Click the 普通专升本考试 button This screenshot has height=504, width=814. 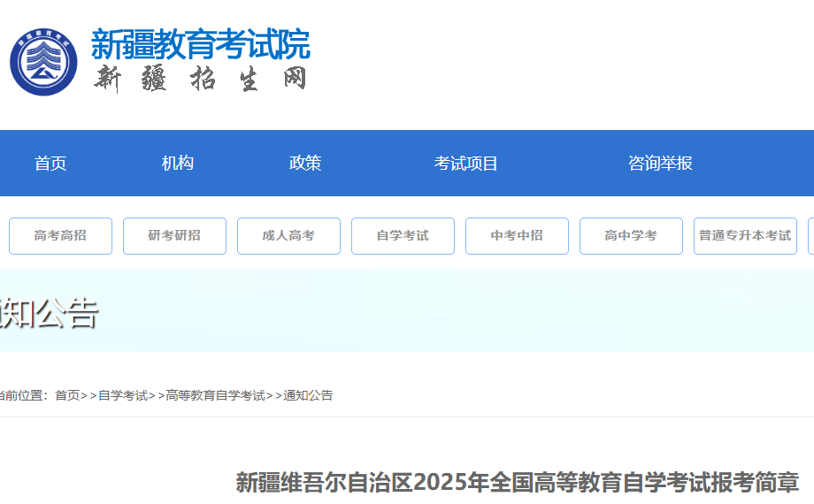pos(745,236)
